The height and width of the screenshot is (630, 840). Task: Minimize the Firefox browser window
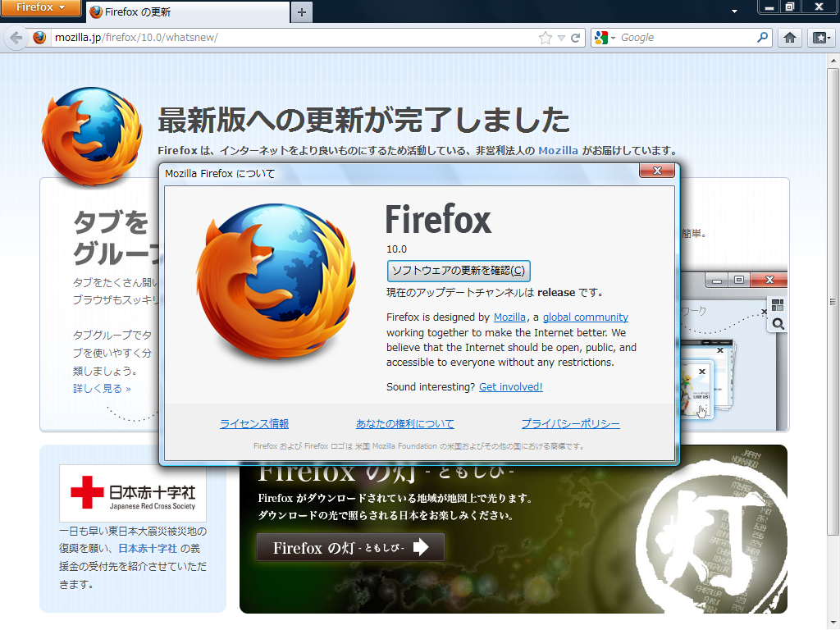[x=769, y=7]
